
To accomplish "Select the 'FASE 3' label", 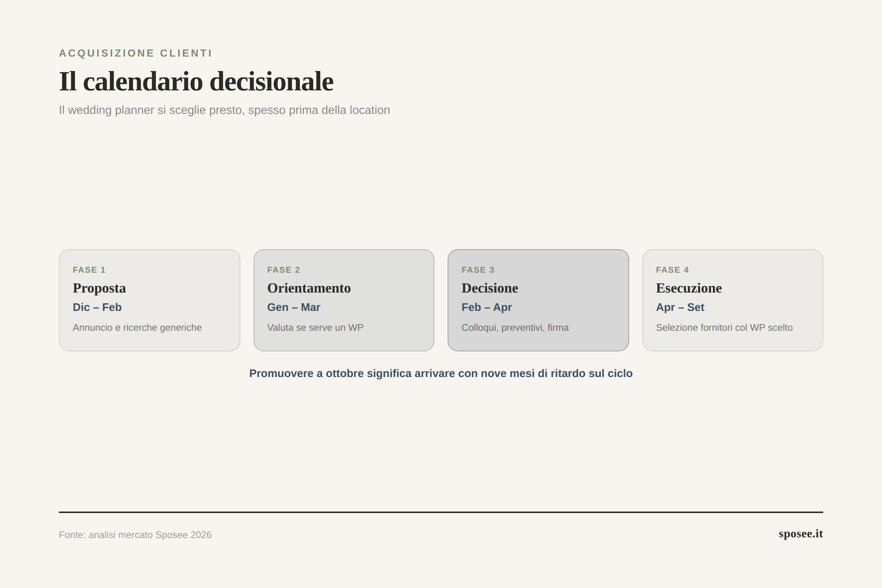I will [478, 270].
